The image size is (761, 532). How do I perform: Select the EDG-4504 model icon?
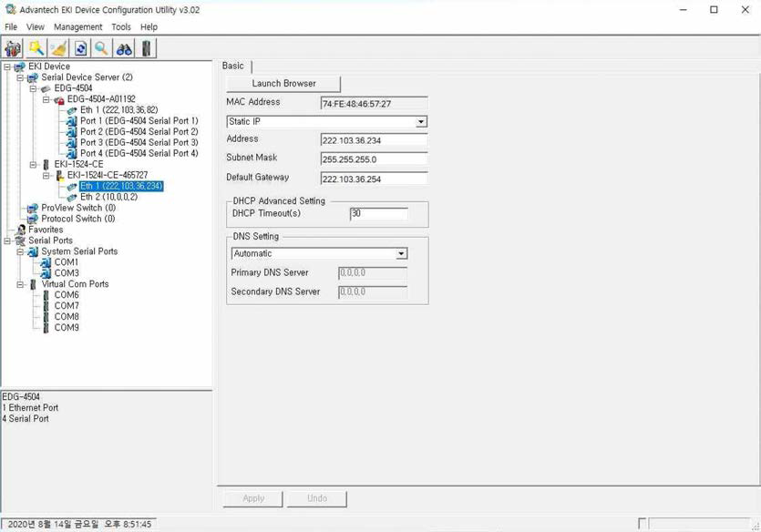coord(46,88)
